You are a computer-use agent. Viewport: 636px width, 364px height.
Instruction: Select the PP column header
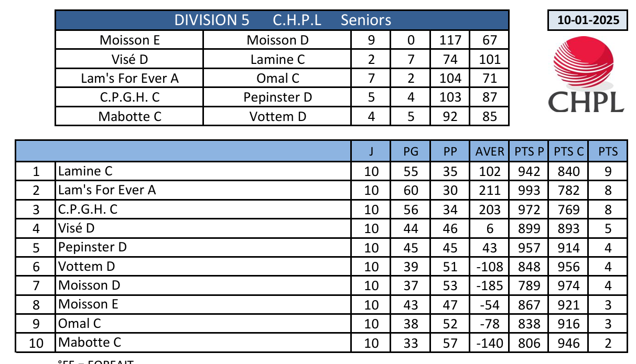pos(450,152)
